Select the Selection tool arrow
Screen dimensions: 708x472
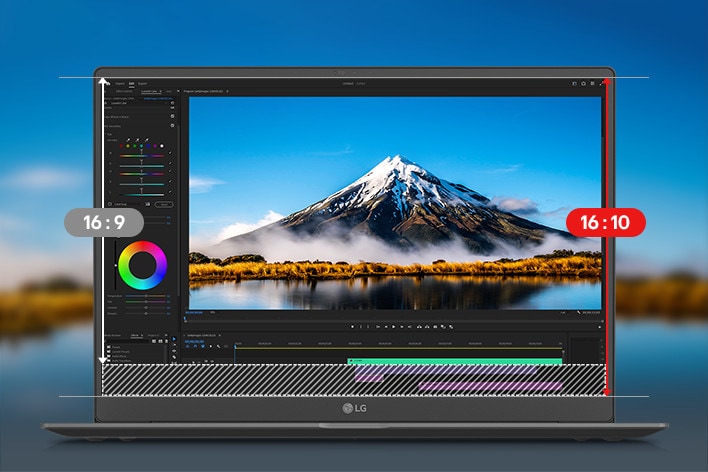coord(174,339)
